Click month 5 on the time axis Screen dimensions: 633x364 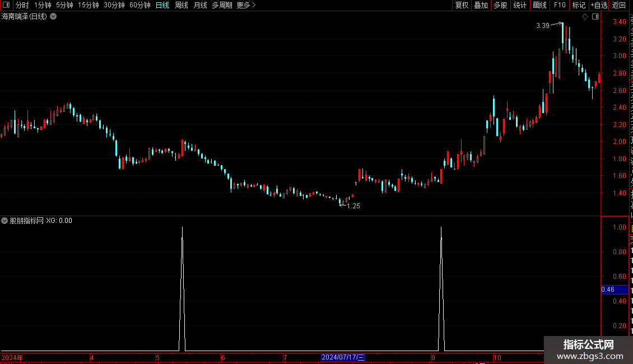pos(157,357)
